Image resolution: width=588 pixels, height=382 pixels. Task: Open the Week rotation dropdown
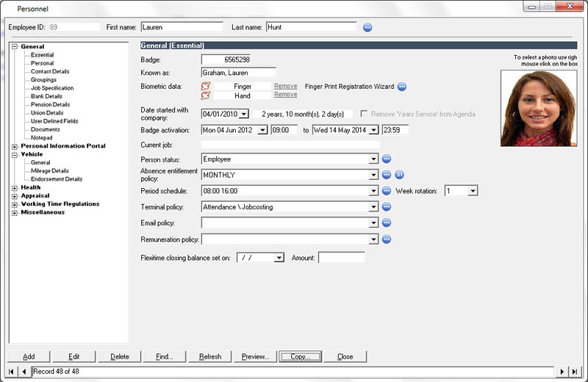point(473,191)
